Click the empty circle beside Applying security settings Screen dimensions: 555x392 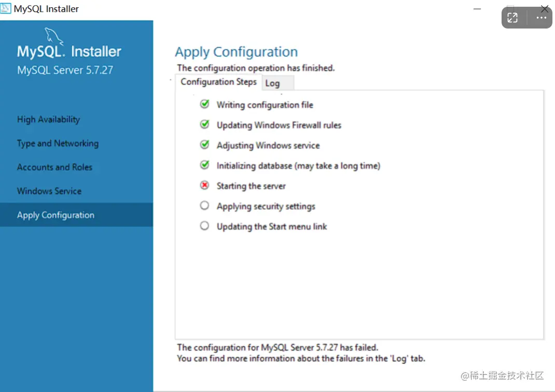[x=204, y=205]
